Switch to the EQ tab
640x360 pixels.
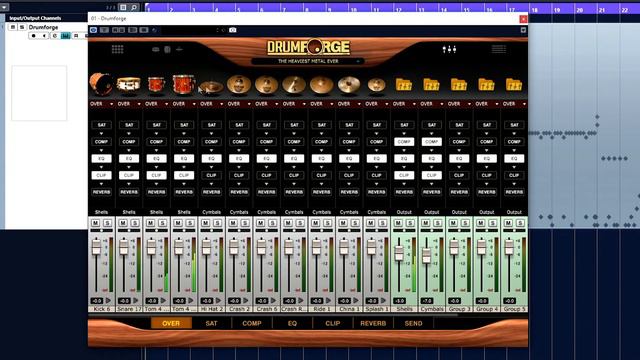click(292, 323)
